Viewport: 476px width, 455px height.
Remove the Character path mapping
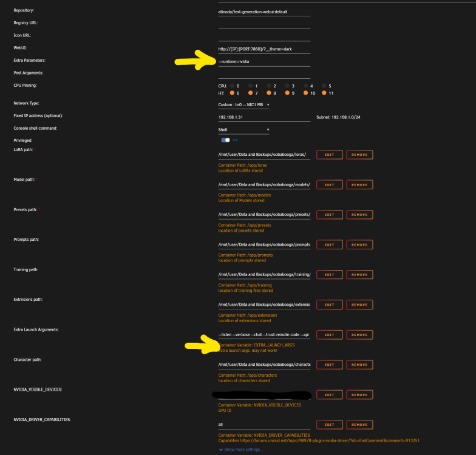[359, 365]
